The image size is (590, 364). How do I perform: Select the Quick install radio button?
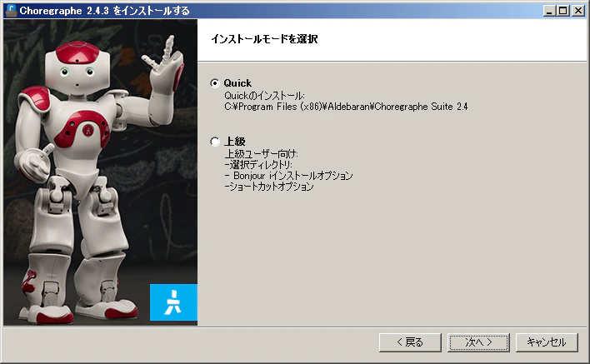(x=215, y=83)
